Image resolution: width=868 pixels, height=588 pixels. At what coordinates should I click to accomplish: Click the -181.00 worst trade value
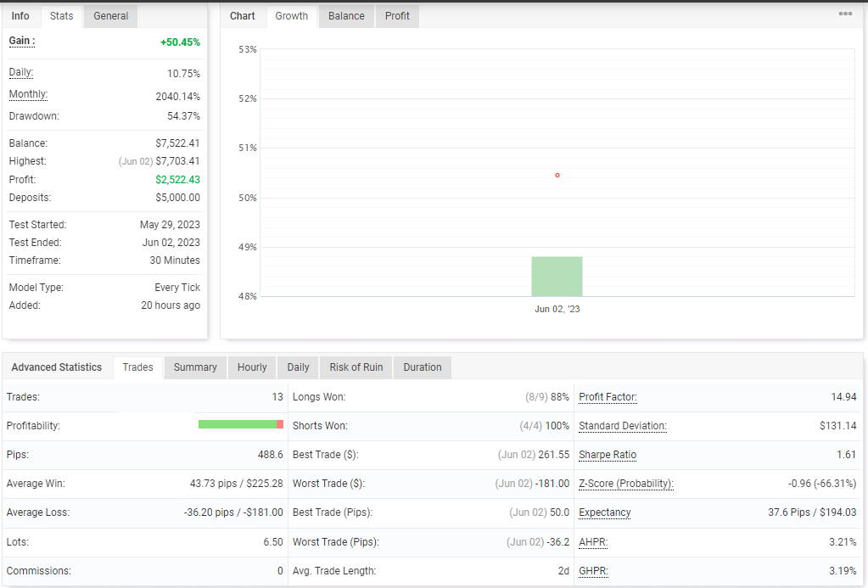click(x=552, y=484)
